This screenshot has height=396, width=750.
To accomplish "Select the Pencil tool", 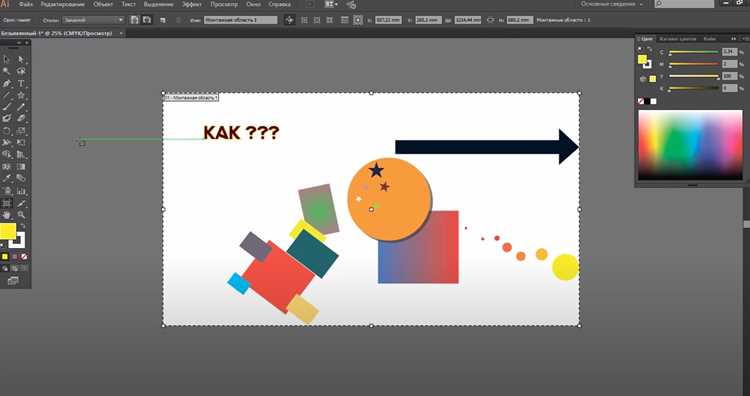I will (21, 107).
